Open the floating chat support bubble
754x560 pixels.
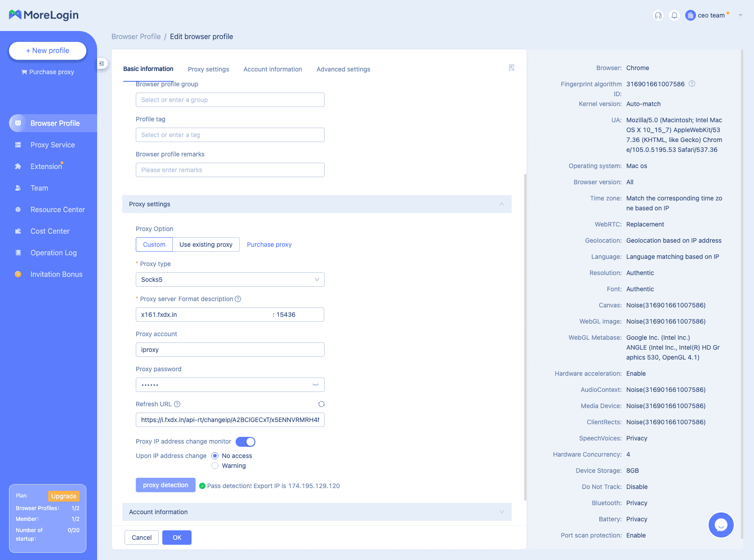[x=721, y=524]
